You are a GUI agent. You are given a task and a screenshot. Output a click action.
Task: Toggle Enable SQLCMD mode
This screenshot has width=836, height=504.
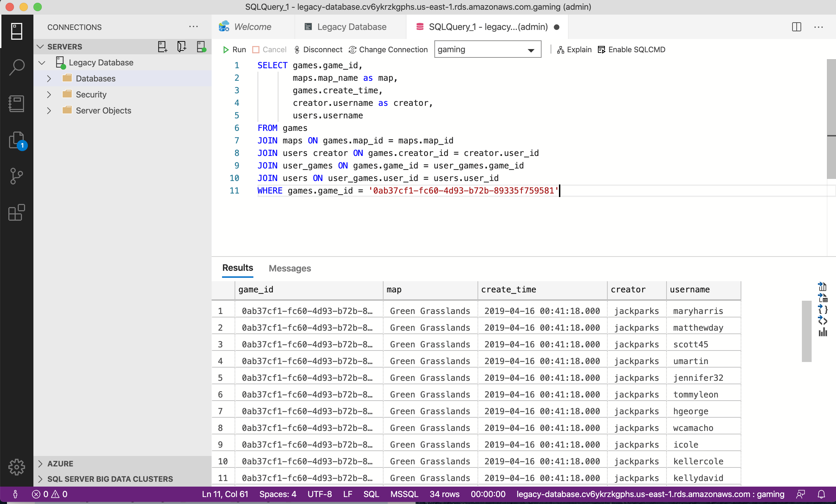click(x=631, y=50)
